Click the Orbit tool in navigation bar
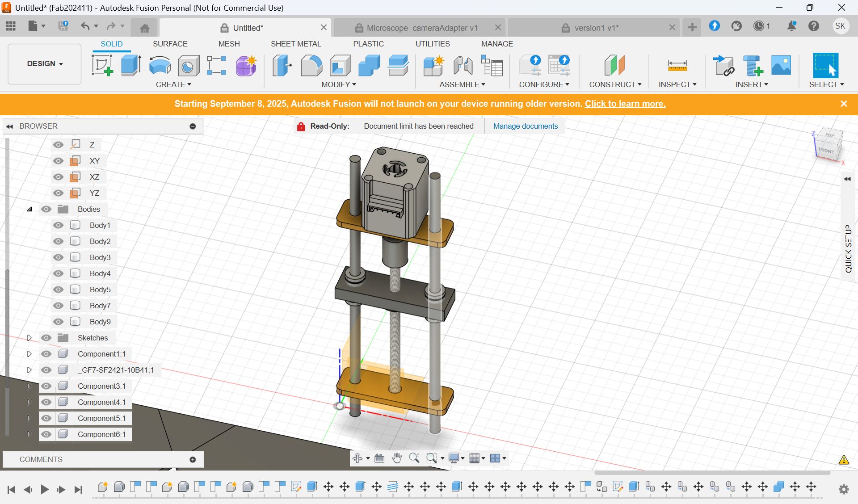Image resolution: width=858 pixels, height=504 pixels. point(357,458)
